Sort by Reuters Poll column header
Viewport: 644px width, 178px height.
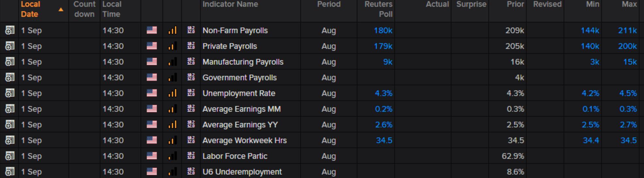tap(378, 9)
